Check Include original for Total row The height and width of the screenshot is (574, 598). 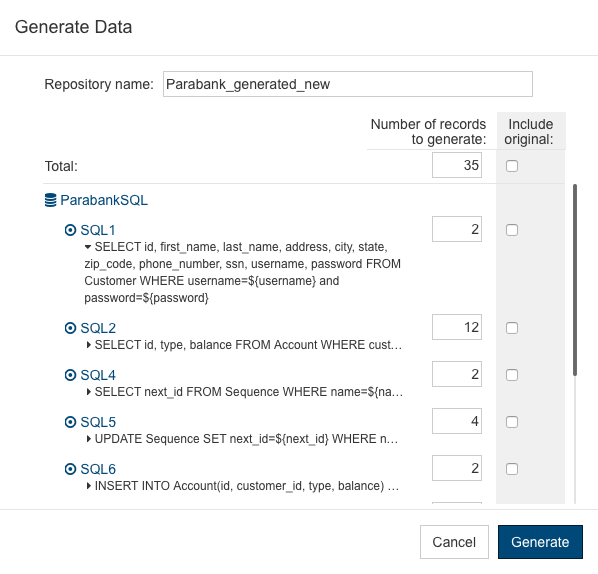click(x=512, y=166)
